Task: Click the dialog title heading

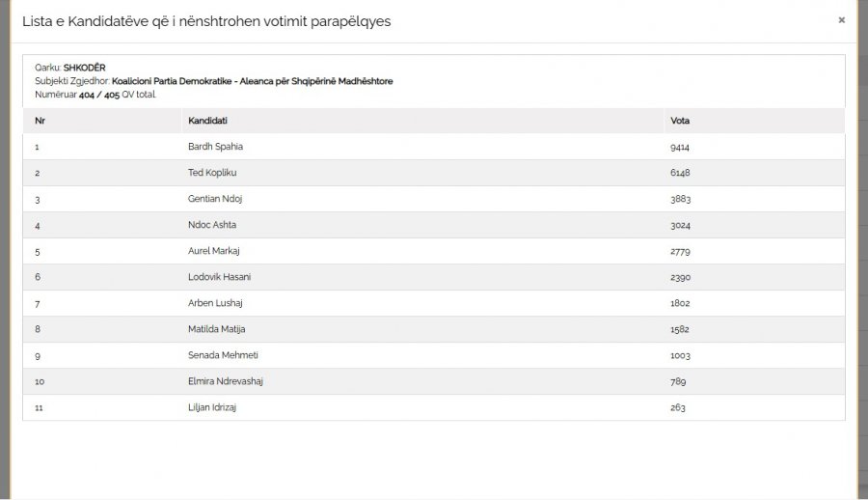Action: point(206,21)
